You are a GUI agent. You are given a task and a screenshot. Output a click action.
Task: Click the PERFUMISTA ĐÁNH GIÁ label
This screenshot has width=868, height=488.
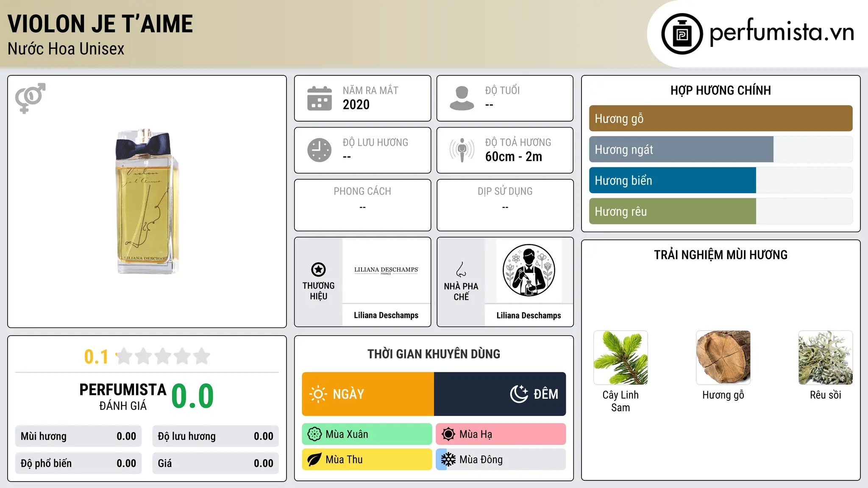click(123, 397)
